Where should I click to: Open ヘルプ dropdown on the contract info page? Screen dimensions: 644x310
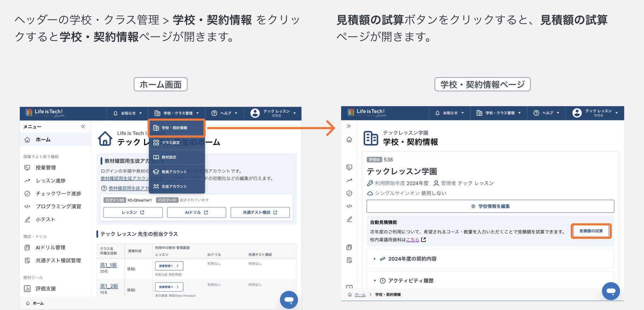[x=546, y=113]
